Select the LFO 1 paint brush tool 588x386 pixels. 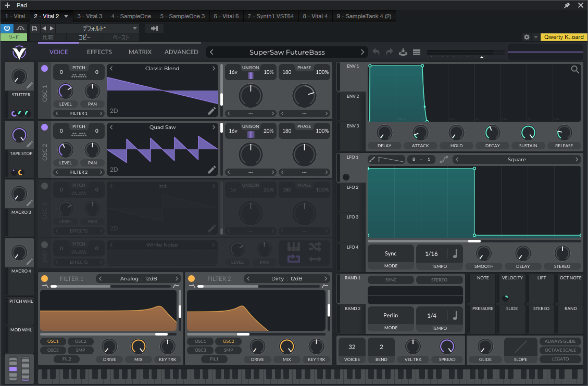(x=372, y=160)
